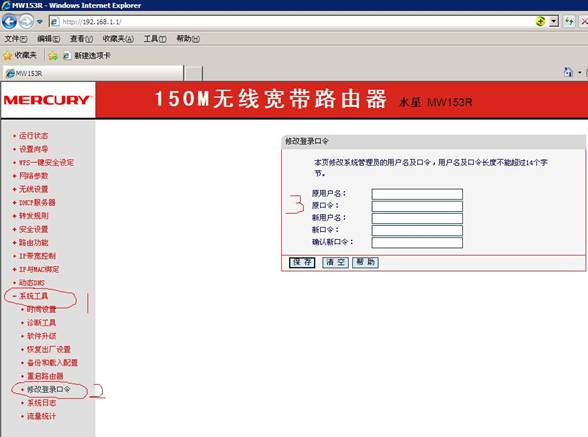Click the 帮助 button in password form
This screenshot has width=588, height=437.
365,262
